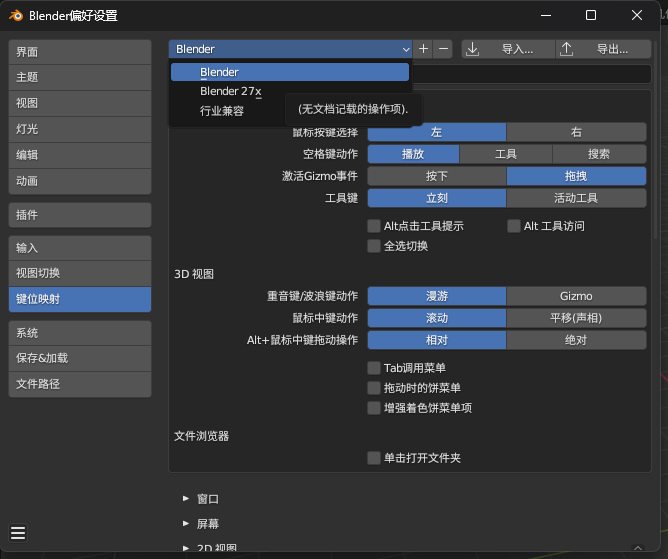Set mouse select button to 右
The width and height of the screenshot is (668, 559).
(x=576, y=132)
